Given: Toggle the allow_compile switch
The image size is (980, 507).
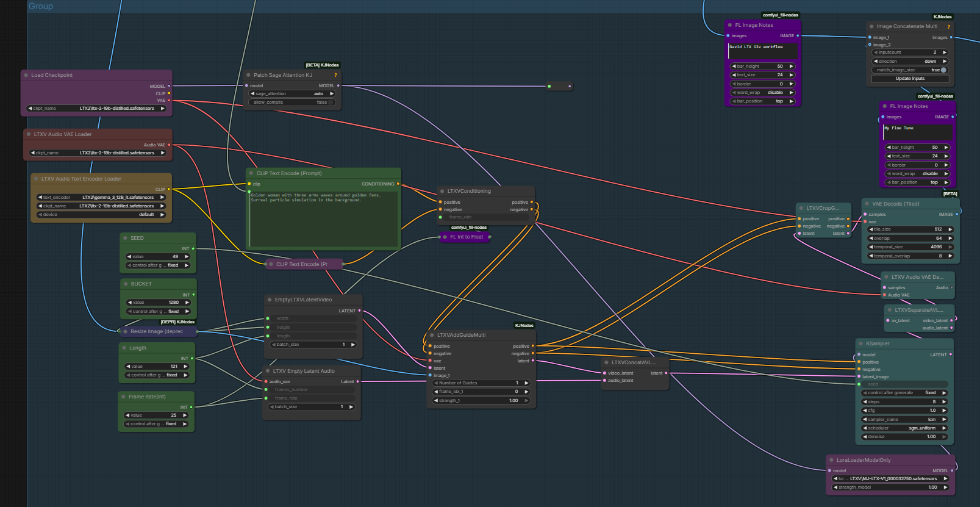Looking at the screenshot, I should 331,102.
